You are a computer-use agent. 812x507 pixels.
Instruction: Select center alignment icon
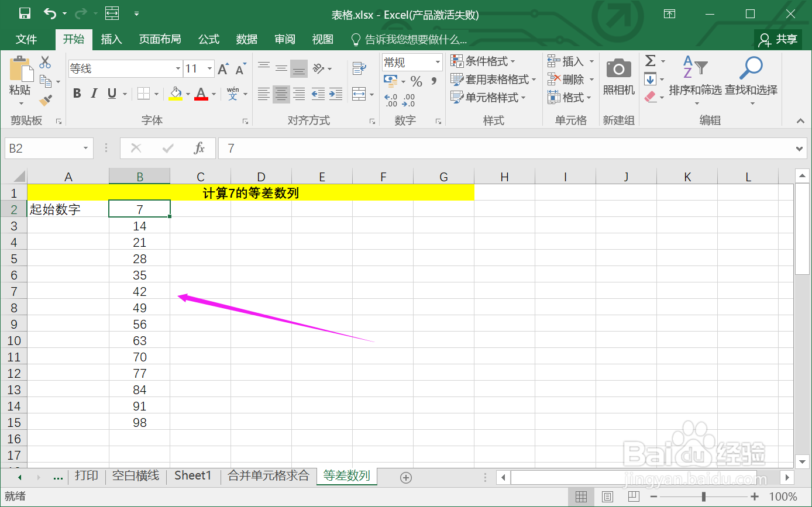[x=281, y=94]
